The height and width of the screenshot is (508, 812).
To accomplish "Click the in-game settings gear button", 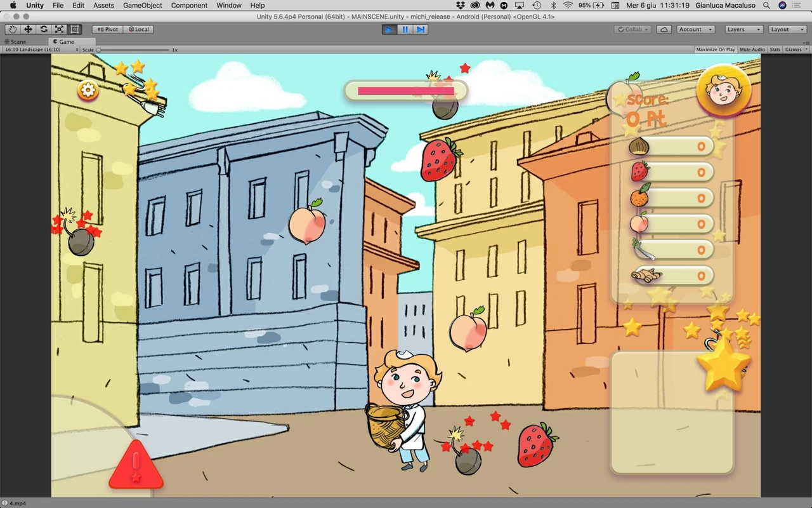I will point(88,90).
